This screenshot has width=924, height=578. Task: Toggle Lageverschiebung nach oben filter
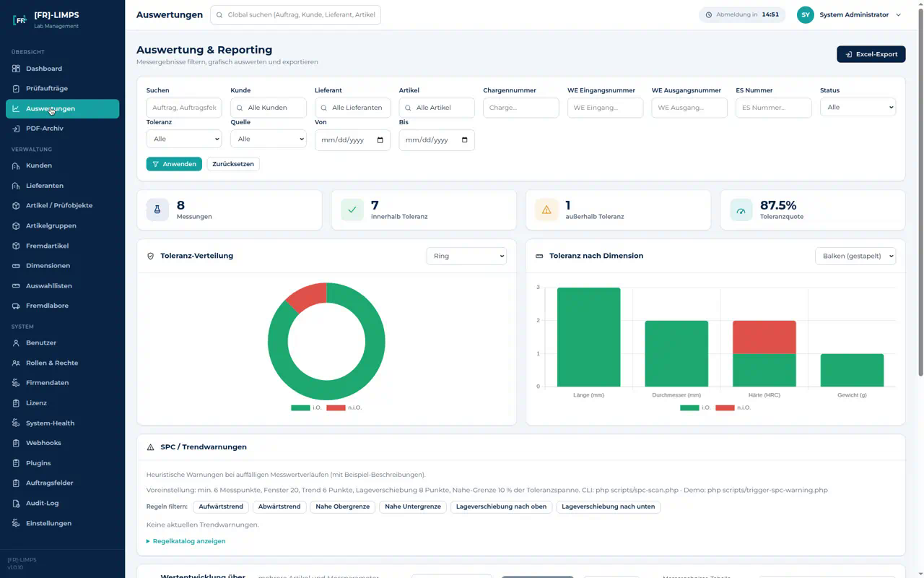(x=502, y=506)
